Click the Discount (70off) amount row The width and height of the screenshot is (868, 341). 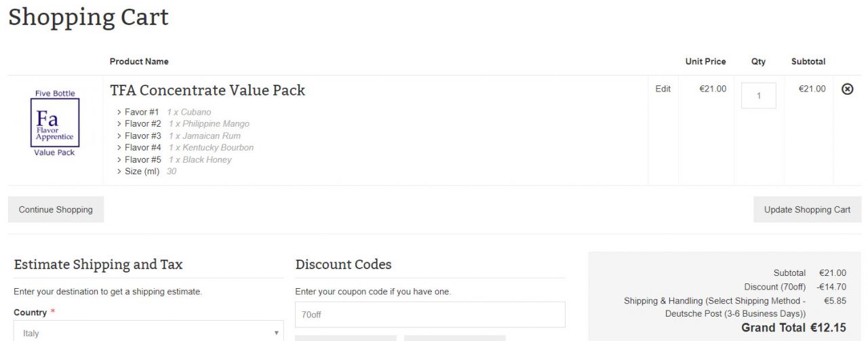click(795, 287)
